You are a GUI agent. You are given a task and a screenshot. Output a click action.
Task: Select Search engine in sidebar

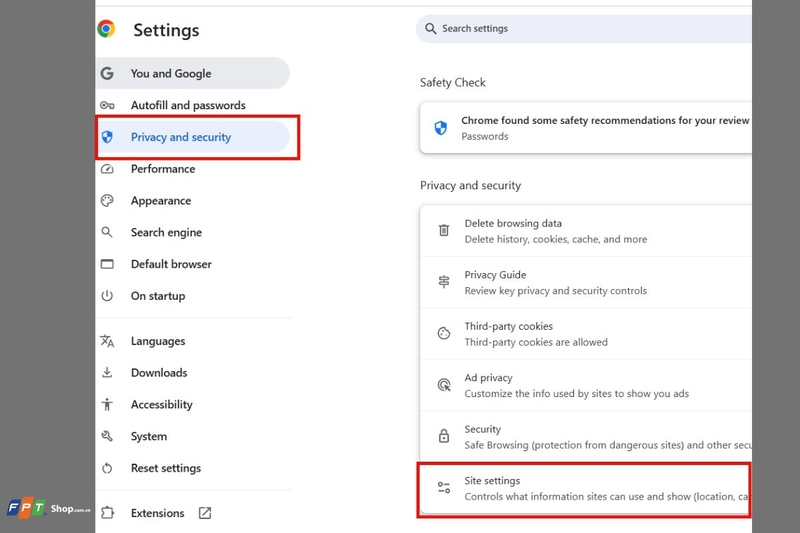(x=193, y=233)
